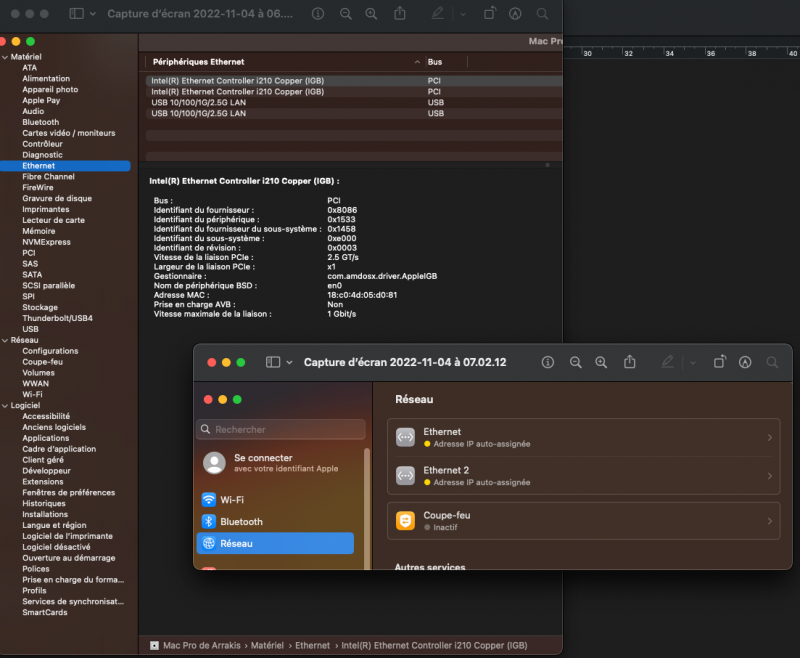Select Thunderbolt/USB4 in the hardware list
Image resolution: width=800 pixels, height=658 pixels.
point(57,318)
